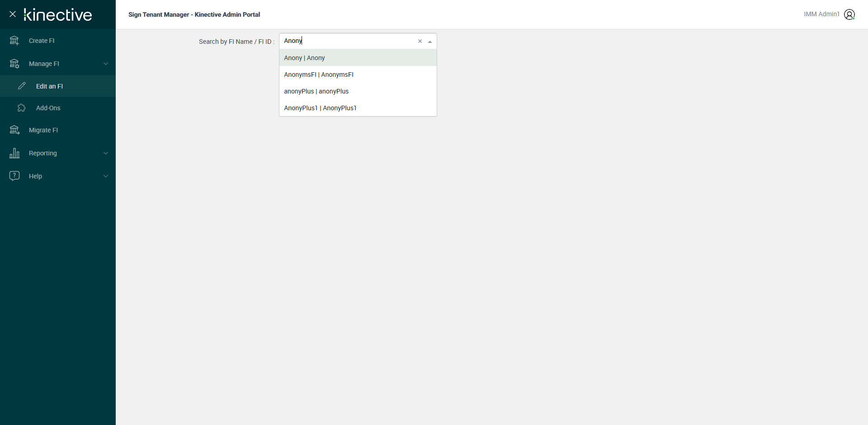Click the Kinective logo
This screenshot has width=868, height=425.
pos(58,15)
